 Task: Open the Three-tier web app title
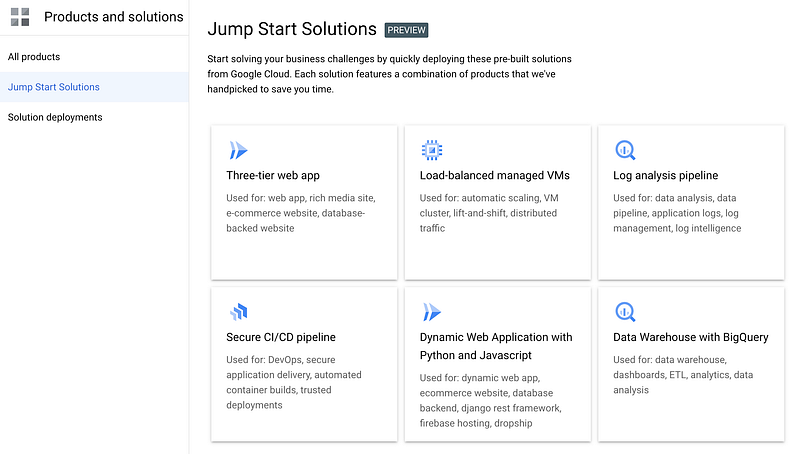coord(273,175)
